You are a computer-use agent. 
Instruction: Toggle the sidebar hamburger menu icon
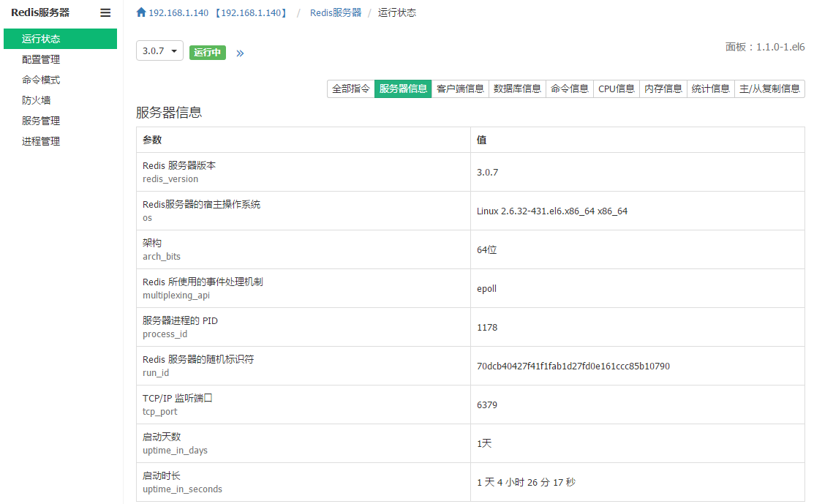105,13
